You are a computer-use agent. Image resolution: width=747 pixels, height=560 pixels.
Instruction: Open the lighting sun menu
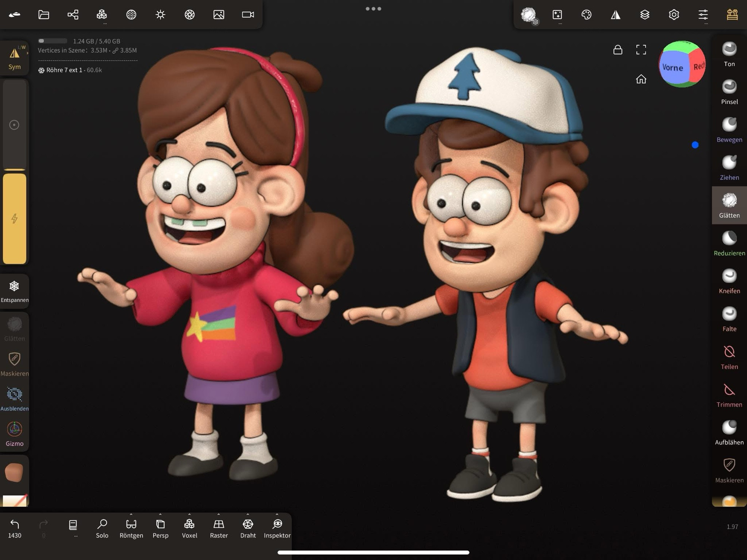pyautogui.click(x=160, y=15)
